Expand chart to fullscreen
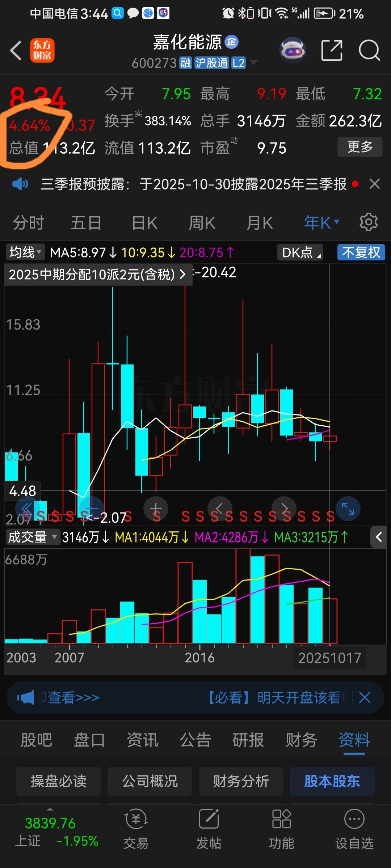This screenshot has width=391, height=868. [348, 509]
